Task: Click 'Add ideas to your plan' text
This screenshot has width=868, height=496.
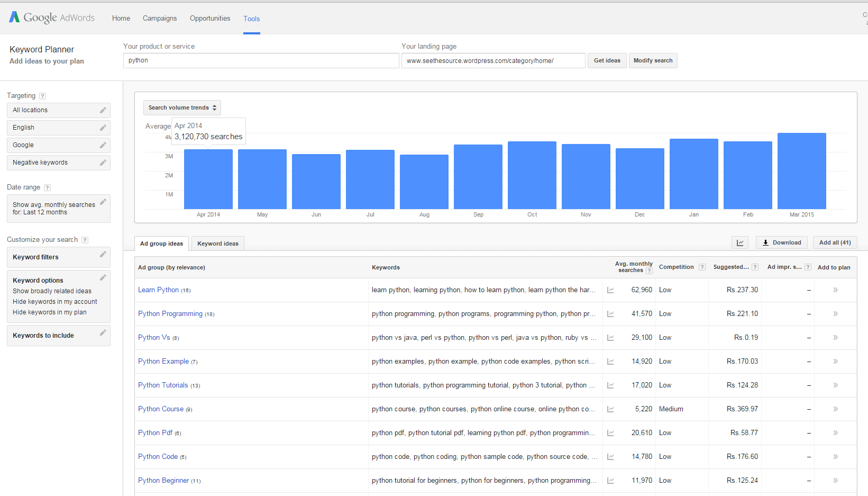Action: [47, 61]
